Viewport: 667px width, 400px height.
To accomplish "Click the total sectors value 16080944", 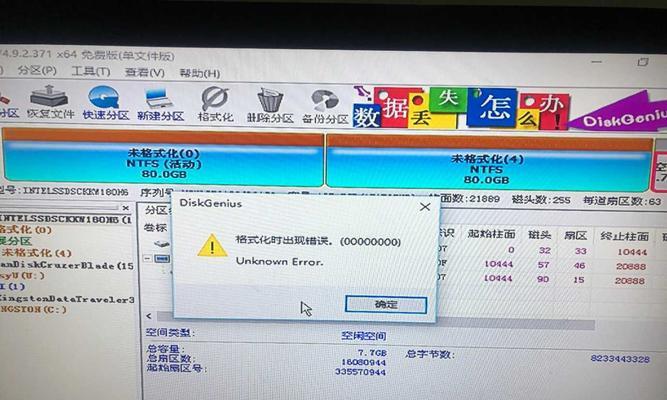I will (364, 363).
